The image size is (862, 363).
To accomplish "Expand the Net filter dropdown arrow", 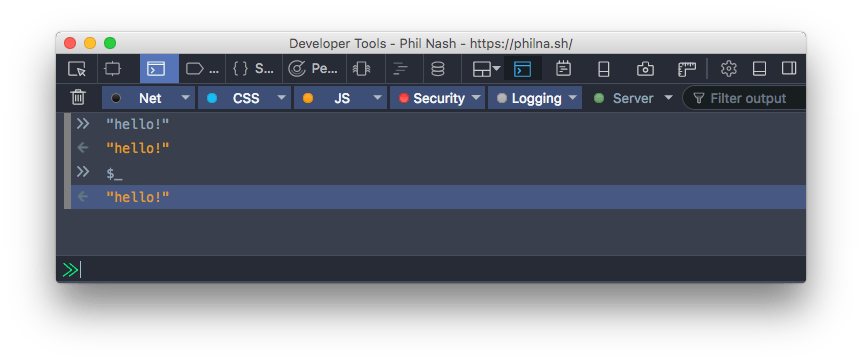I will pyautogui.click(x=185, y=98).
